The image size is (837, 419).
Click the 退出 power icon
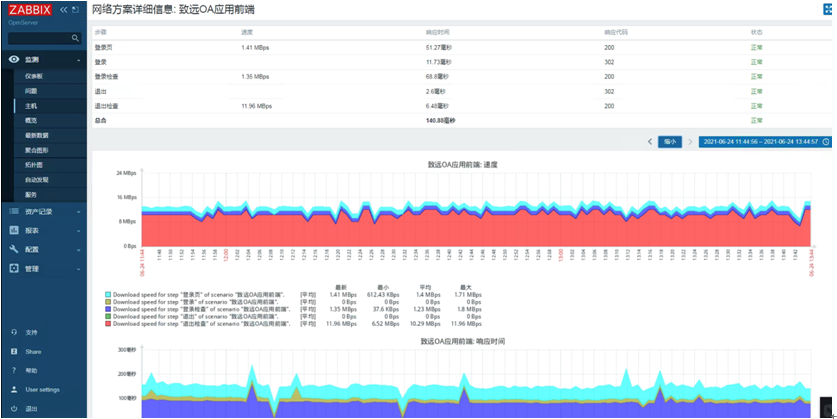[14, 409]
